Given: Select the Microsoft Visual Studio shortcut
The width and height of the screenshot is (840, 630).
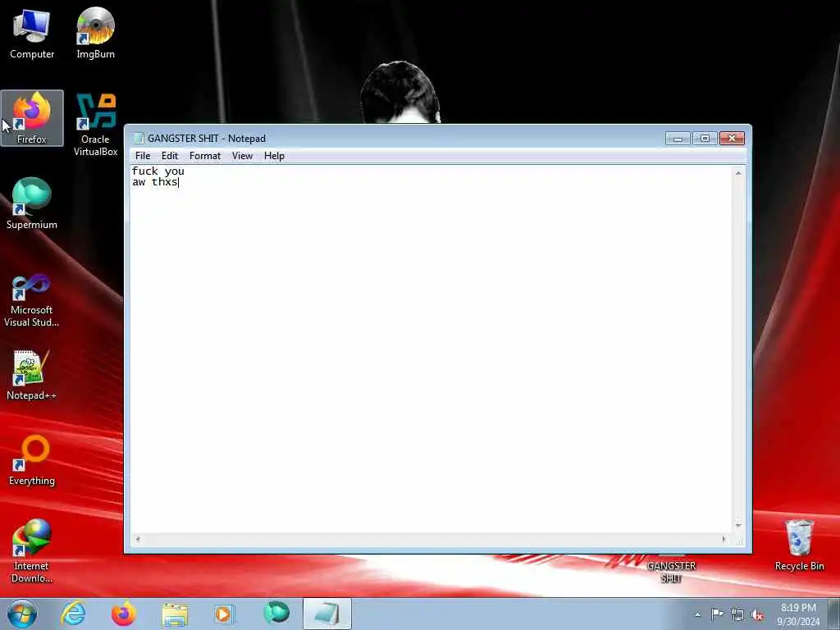Looking at the screenshot, I should click(32, 300).
